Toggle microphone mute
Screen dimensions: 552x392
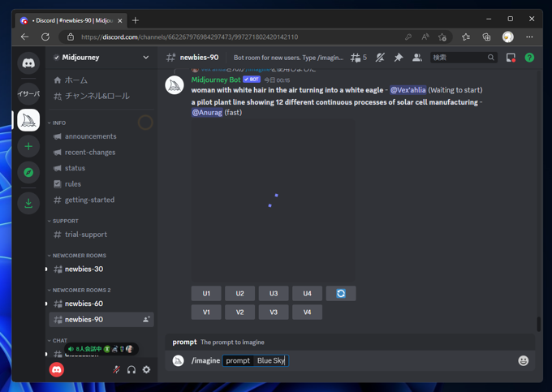pos(116,369)
